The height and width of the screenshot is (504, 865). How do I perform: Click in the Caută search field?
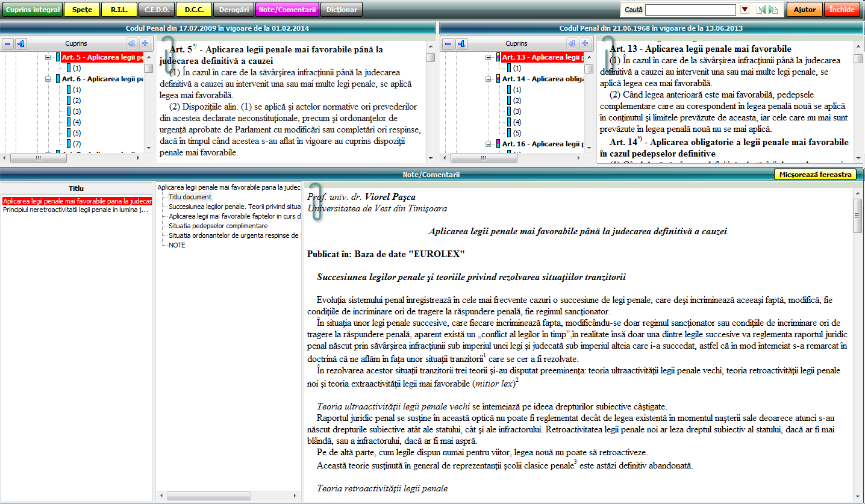[x=690, y=10]
